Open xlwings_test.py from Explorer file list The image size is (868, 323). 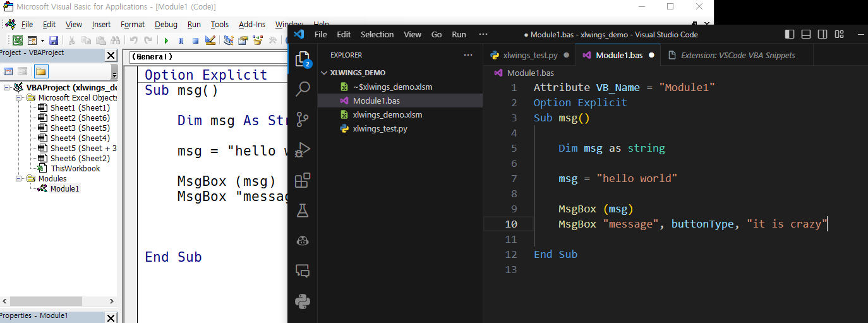pos(380,128)
